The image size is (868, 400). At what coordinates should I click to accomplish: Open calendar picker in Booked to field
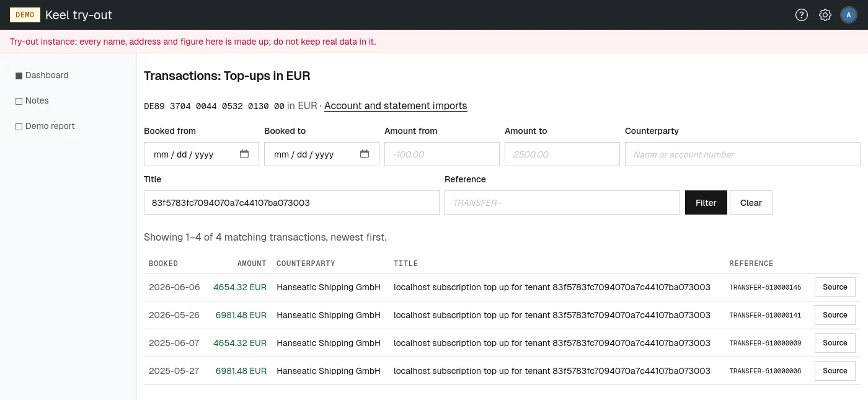click(365, 154)
